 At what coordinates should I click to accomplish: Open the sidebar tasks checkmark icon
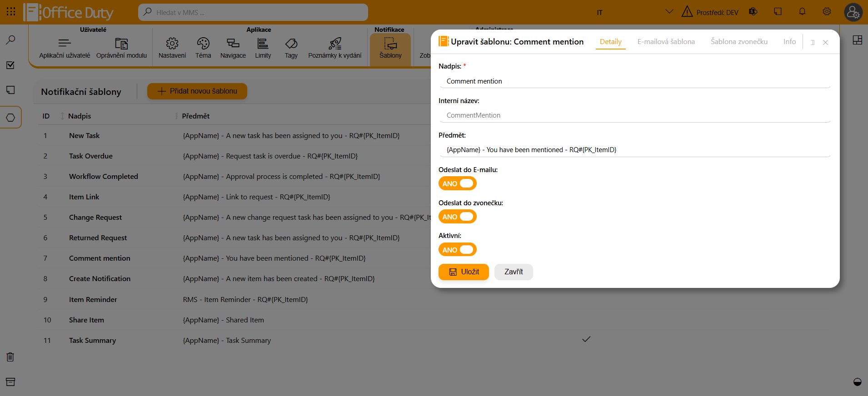[10, 65]
